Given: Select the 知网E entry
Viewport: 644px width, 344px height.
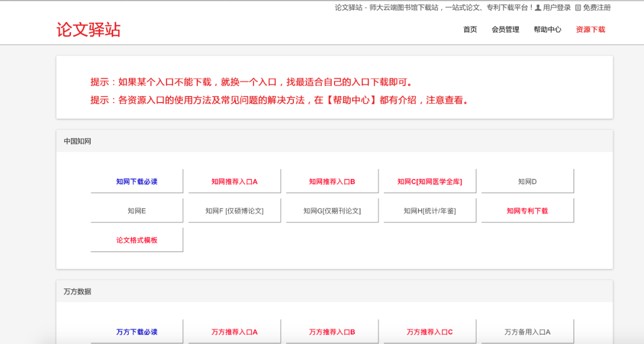Looking at the screenshot, I should pyautogui.click(x=137, y=210).
